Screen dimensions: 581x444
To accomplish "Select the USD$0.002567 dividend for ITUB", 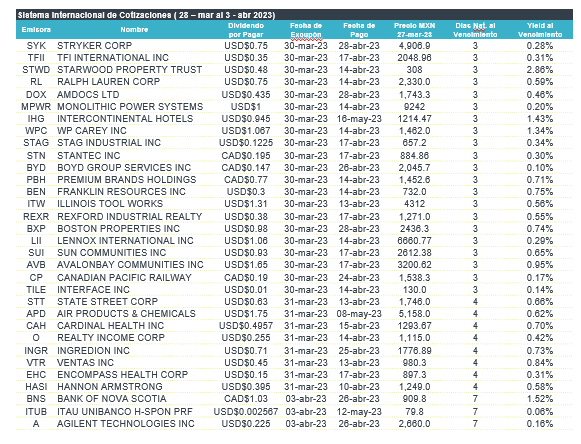I will pos(246,412).
